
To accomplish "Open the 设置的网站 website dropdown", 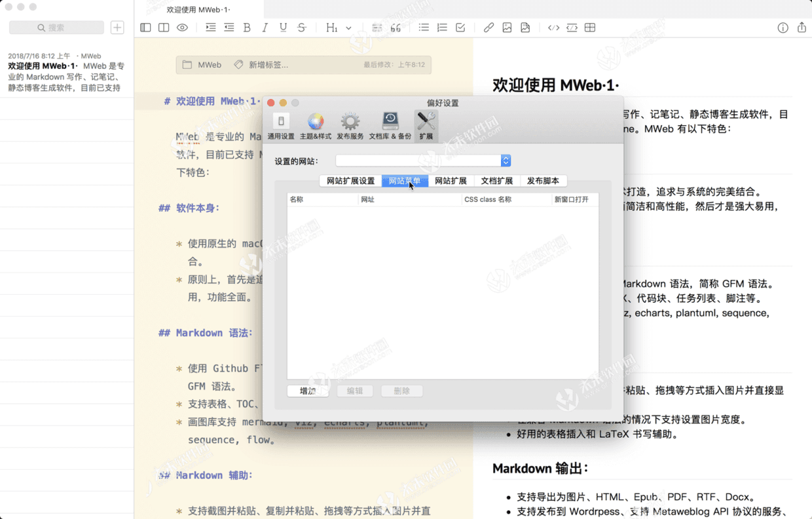I will pyautogui.click(x=506, y=160).
